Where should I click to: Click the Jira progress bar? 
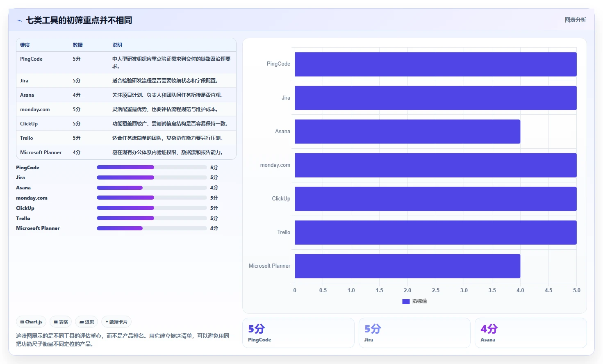pyautogui.click(x=152, y=177)
